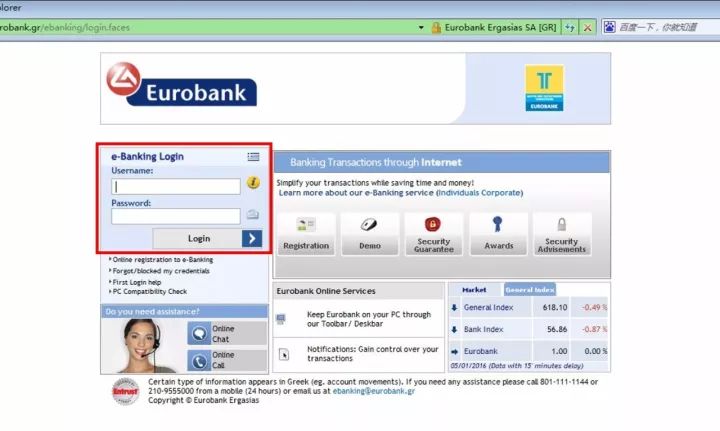Open Forgot/blocked my credentials link
This screenshot has height=431, width=720.
click(161, 271)
